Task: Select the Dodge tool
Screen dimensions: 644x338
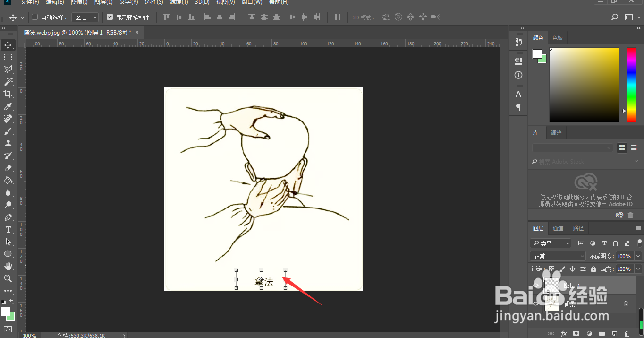Action: click(x=8, y=205)
